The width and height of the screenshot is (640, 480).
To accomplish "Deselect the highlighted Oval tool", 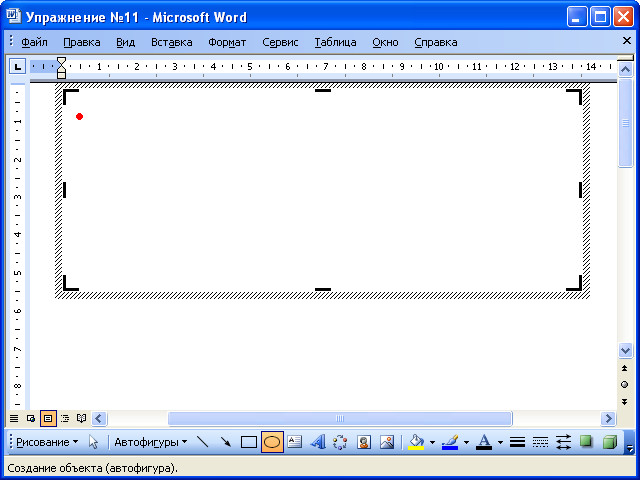I will click(x=272, y=442).
